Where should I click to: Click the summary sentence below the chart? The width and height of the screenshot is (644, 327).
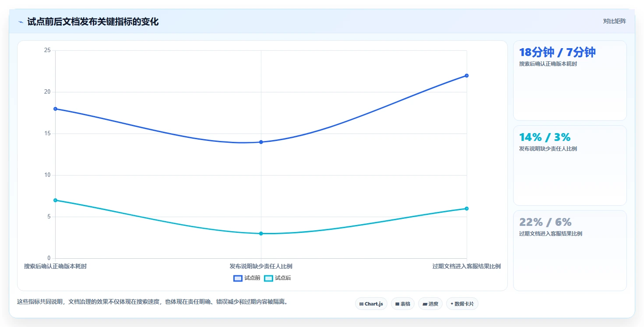pos(154,302)
